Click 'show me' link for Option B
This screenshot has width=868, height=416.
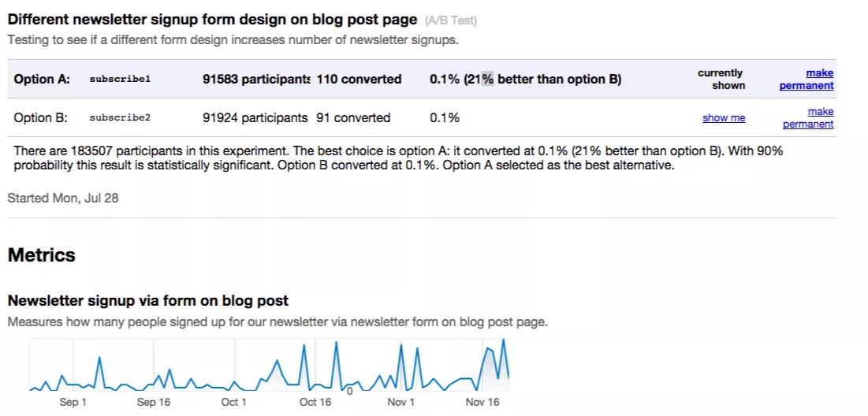click(724, 118)
